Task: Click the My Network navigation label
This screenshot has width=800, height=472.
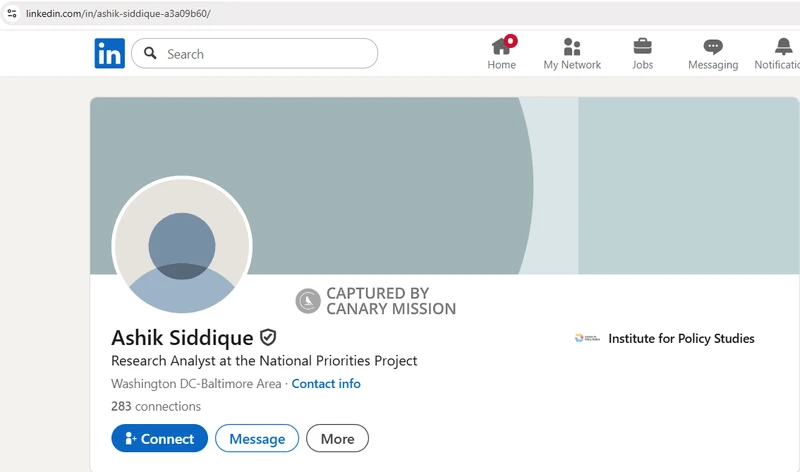Action: click(x=572, y=65)
